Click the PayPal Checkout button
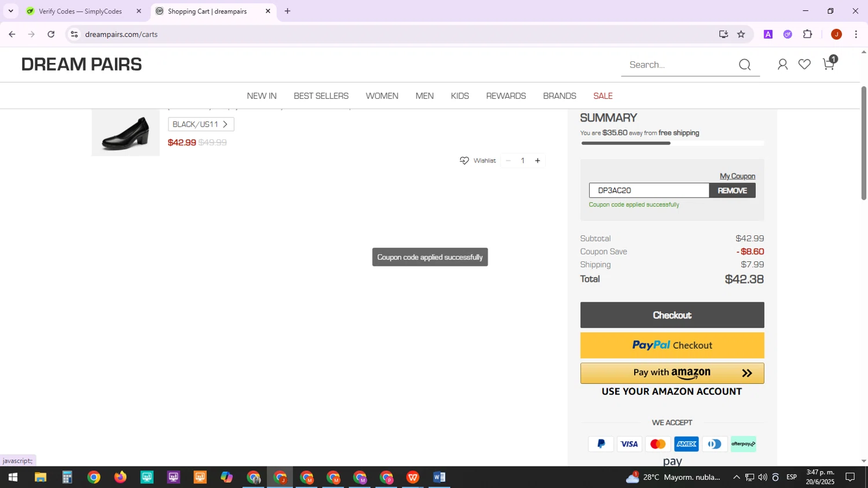Viewport: 868px width, 488px height. click(672, 345)
